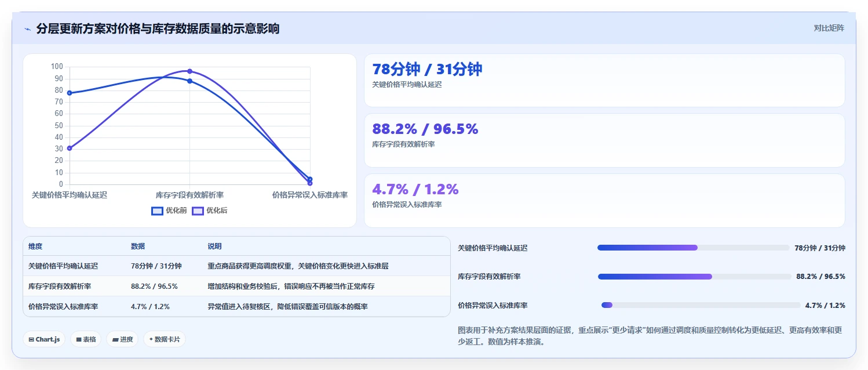Toggle the 优化后 legend swatch
Viewport: 868px width, 370px height.
click(198, 211)
